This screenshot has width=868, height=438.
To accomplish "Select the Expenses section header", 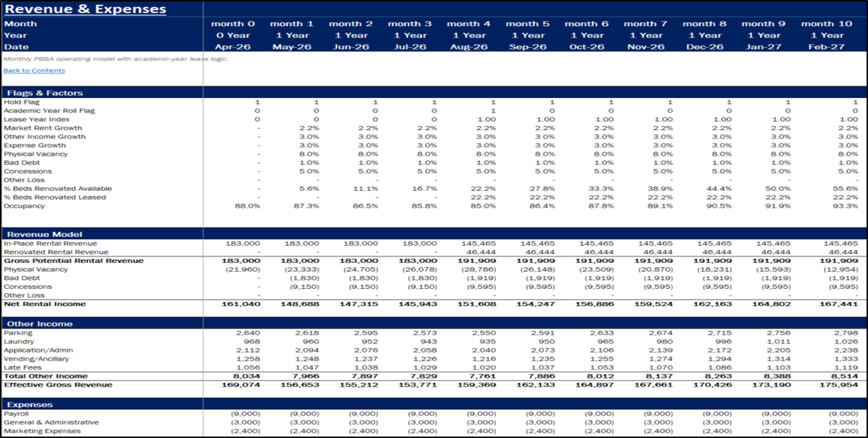I will coord(29,405).
